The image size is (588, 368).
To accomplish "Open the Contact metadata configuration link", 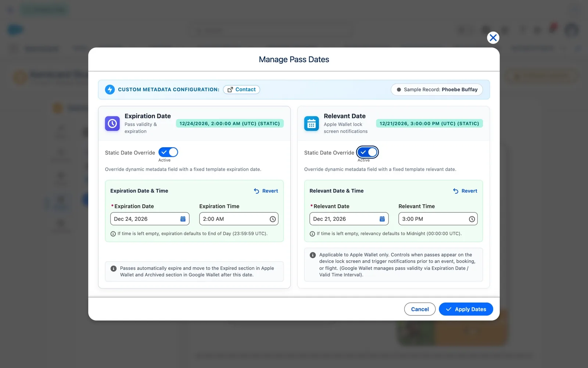I will (241, 89).
